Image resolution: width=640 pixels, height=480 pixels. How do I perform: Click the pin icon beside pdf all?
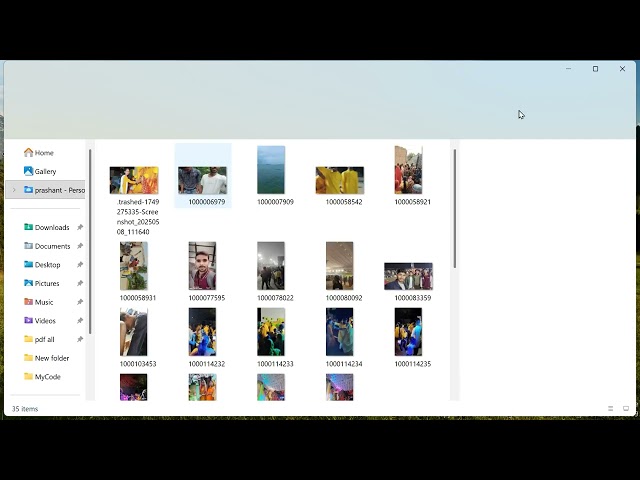click(x=80, y=339)
